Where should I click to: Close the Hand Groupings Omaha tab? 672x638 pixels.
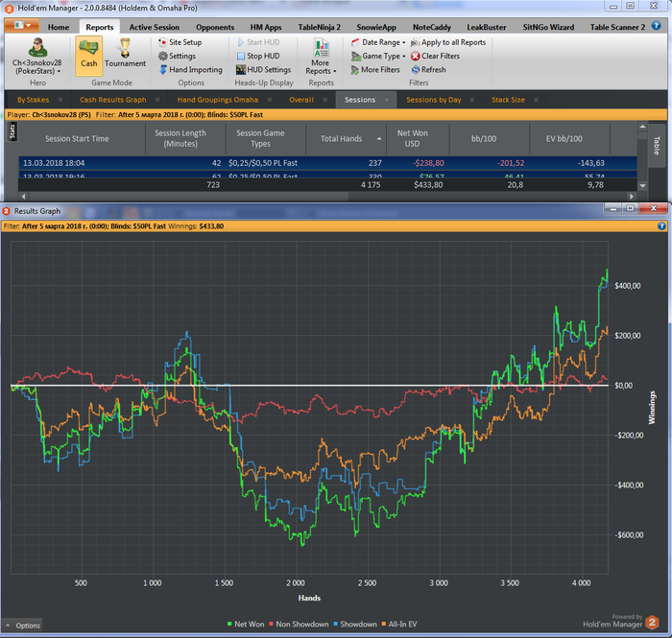click(270, 100)
